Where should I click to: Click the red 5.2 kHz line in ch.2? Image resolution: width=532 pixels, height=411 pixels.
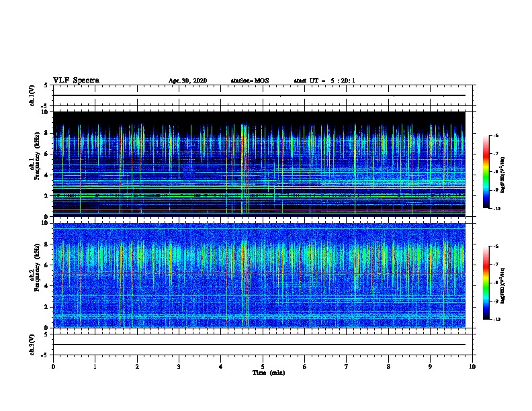pyautogui.click(x=259, y=273)
